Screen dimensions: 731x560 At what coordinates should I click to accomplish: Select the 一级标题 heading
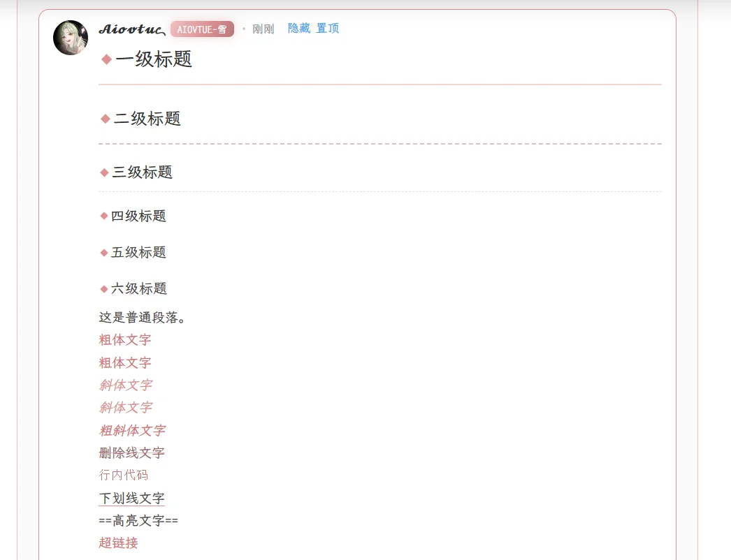[x=153, y=59]
